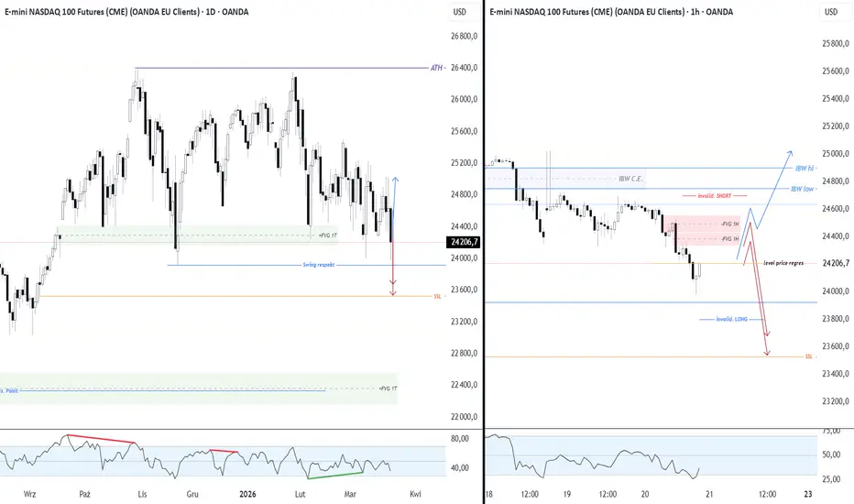
Task: Select the SSL label on the 1h chart
Action: [x=809, y=356]
